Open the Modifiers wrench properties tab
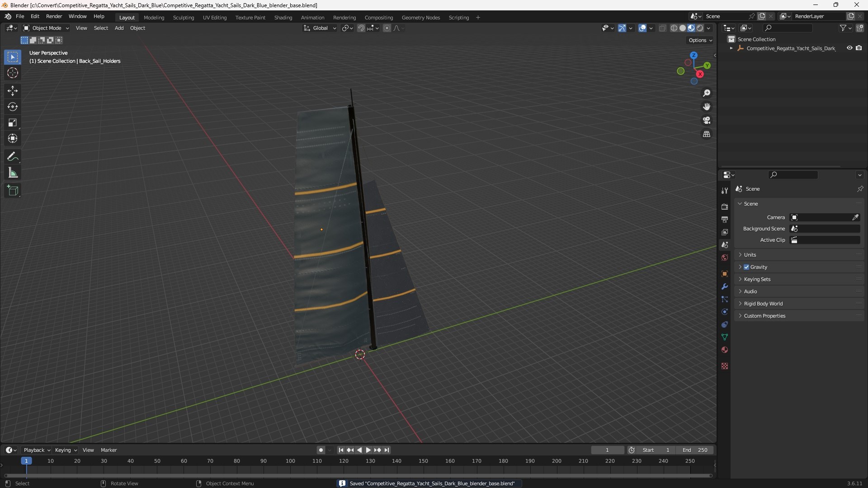The width and height of the screenshot is (868, 488). (x=725, y=286)
